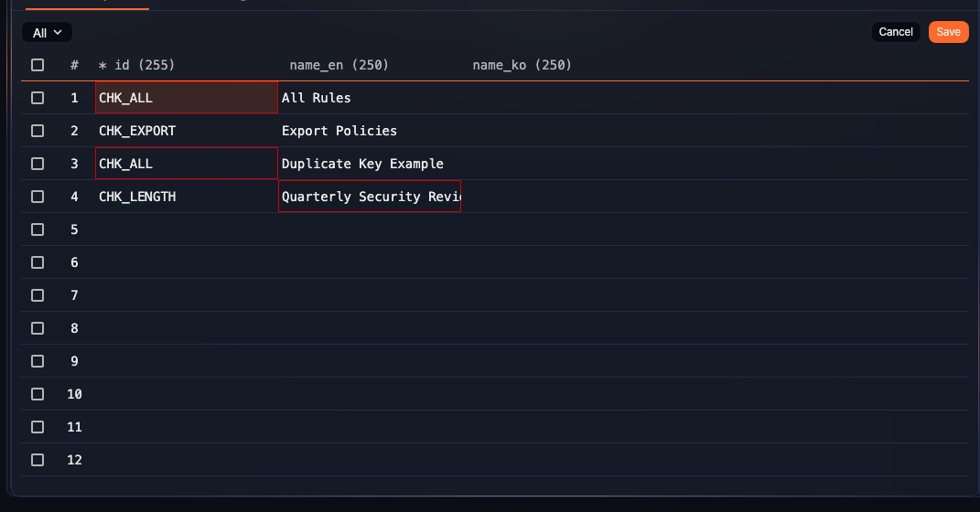Open the All filter dropdown
This screenshot has width=980, height=512.
coord(47,33)
